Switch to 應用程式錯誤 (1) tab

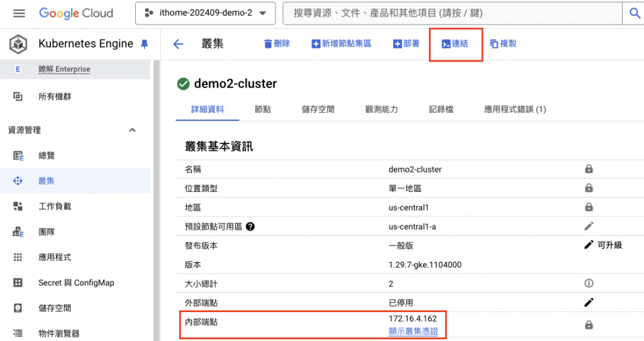(515, 109)
